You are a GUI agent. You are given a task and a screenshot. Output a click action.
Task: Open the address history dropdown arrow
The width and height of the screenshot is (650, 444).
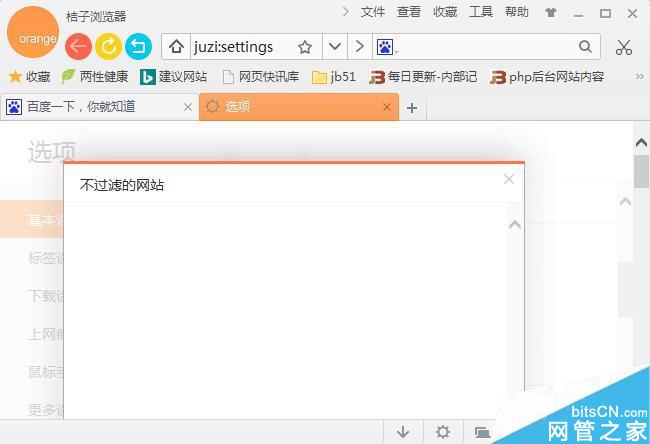tap(335, 46)
